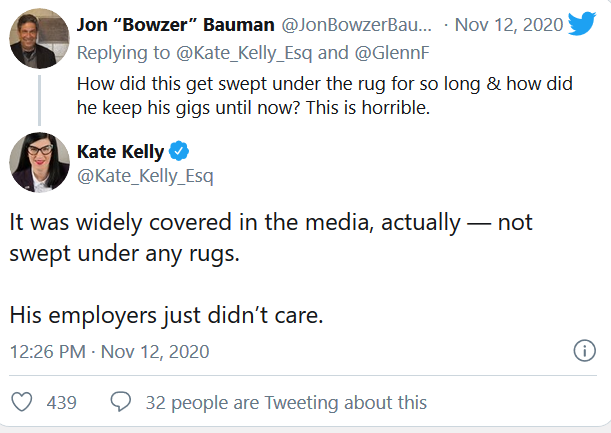
Task: Click the "His employers just didn't care" text
Action: tap(166, 315)
